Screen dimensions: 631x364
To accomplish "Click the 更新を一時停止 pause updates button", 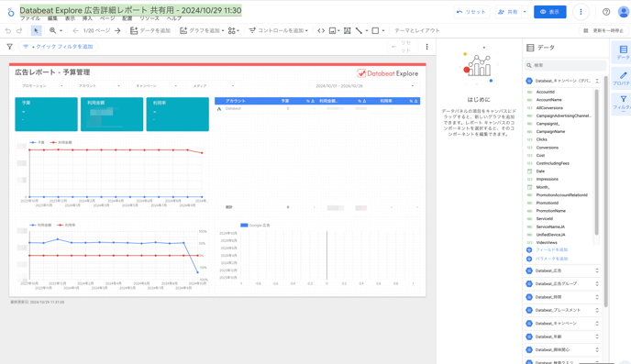I will [604, 30].
